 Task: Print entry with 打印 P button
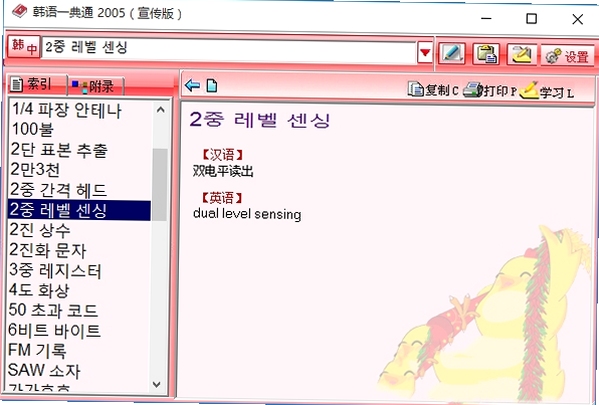pos(489,90)
